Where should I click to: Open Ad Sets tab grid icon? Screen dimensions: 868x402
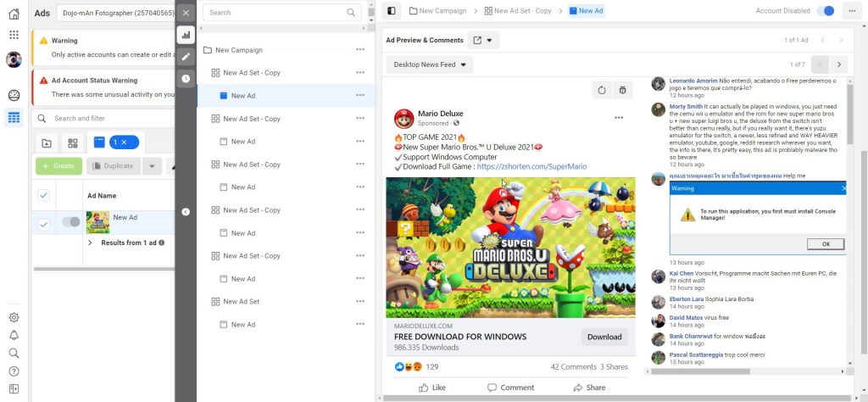tap(73, 143)
